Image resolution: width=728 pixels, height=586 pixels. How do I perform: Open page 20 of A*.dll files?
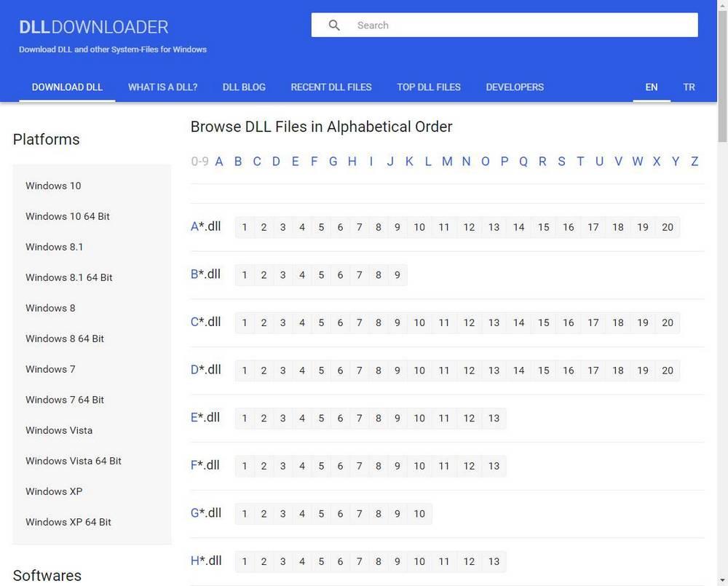pos(668,227)
